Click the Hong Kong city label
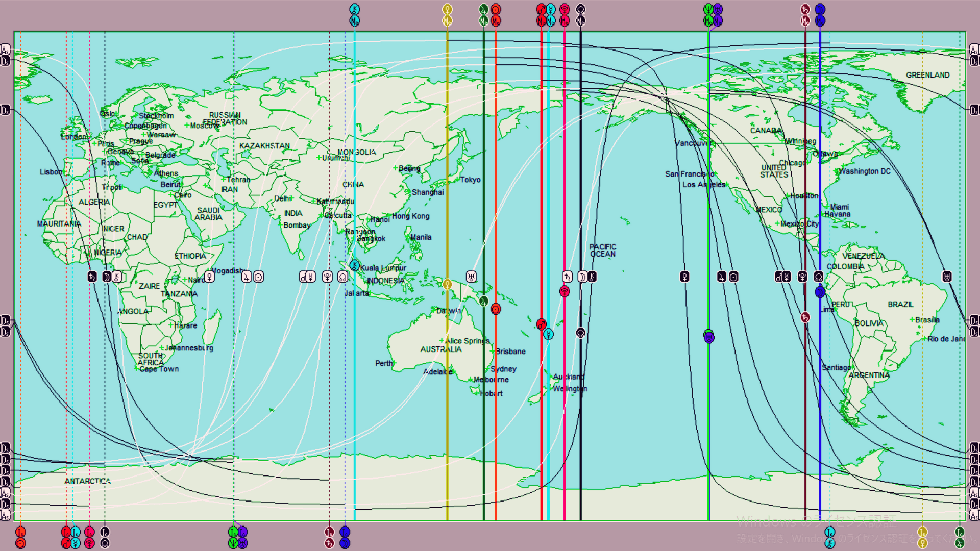 pos(410,216)
